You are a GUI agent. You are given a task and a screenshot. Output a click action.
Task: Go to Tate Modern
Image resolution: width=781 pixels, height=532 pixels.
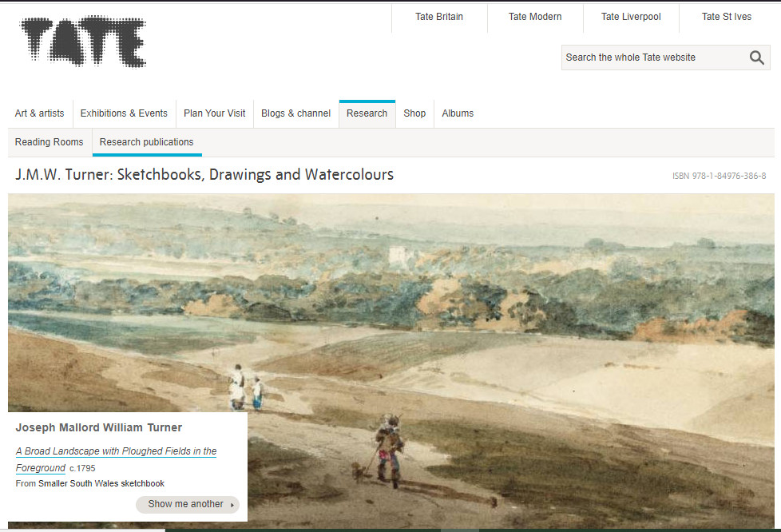pos(534,17)
